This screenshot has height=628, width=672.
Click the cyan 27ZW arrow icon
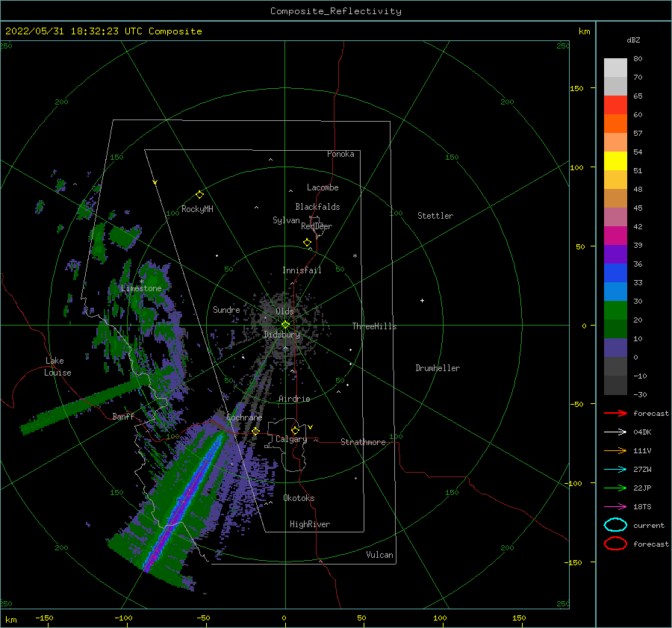[x=615, y=470]
